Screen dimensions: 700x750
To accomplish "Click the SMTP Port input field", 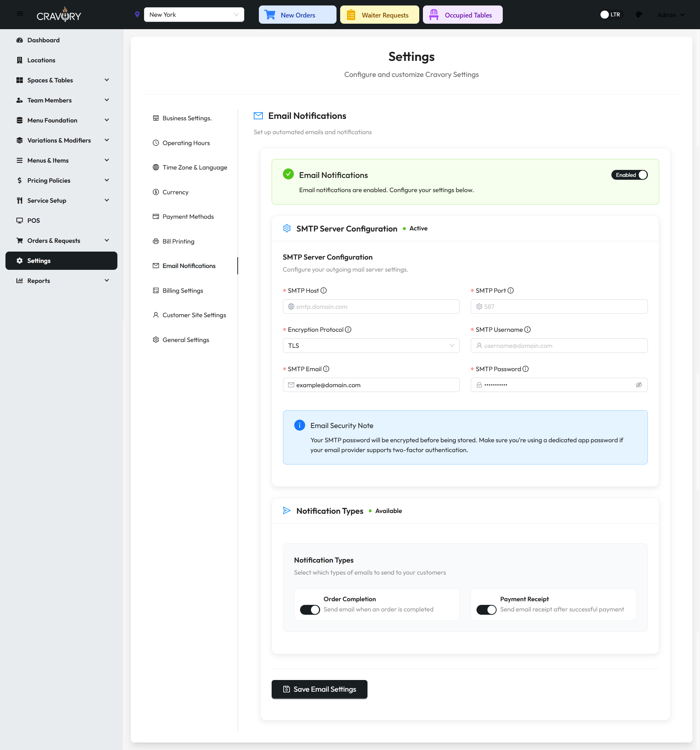I will (559, 307).
